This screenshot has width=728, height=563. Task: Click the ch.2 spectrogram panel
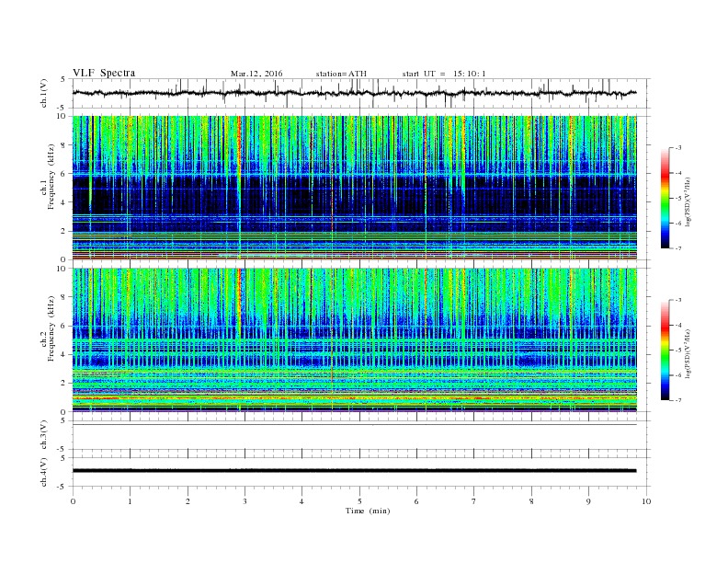[x=355, y=339]
